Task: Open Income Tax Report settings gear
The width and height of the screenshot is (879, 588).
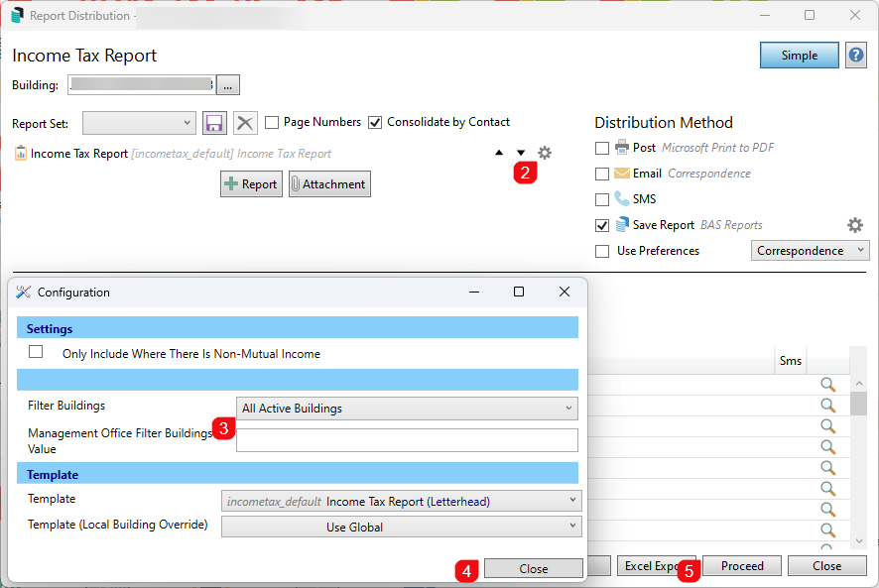Action: click(545, 153)
